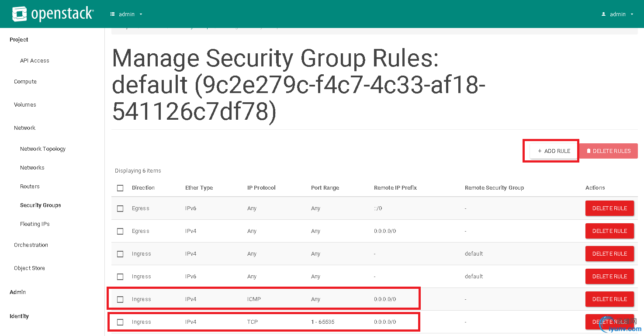The width and height of the screenshot is (644, 336).
Task: Expand the Orchestration menu
Action: [x=31, y=245]
